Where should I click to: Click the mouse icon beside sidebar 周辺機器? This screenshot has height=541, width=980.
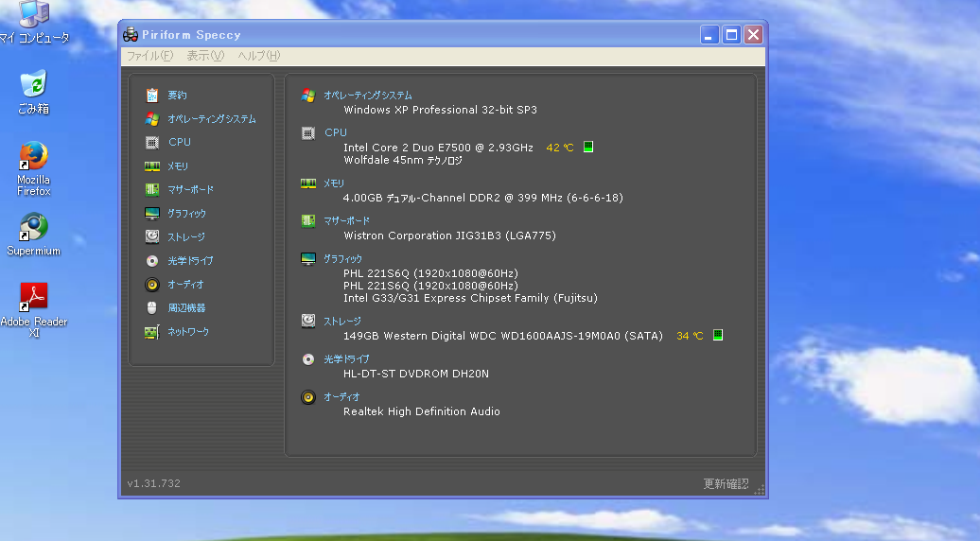click(152, 308)
